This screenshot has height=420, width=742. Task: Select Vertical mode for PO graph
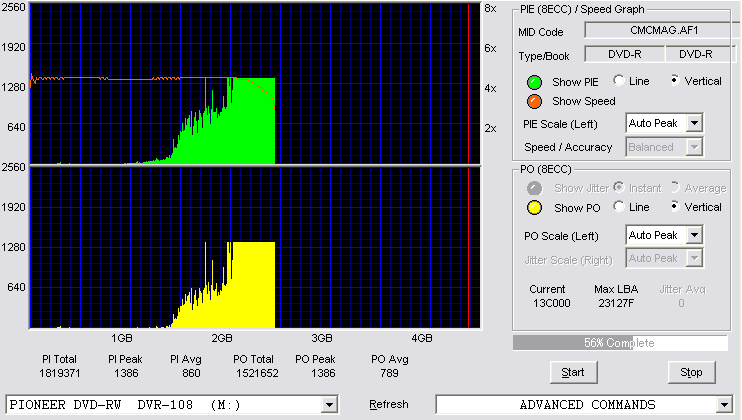point(675,206)
